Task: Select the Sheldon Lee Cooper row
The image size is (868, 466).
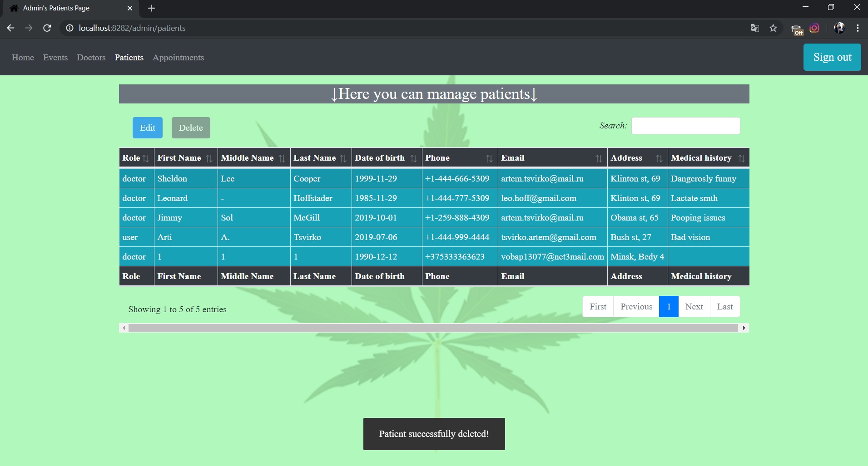Action: 434,179
